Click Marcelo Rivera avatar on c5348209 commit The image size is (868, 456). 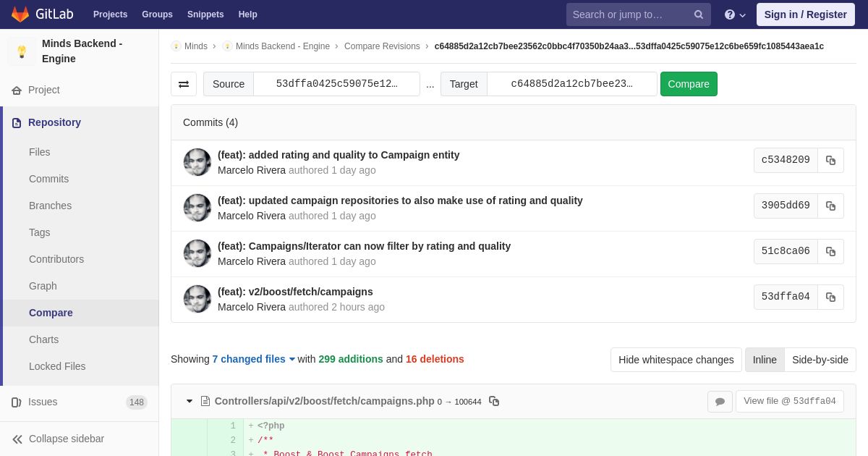(x=197, y=162)
